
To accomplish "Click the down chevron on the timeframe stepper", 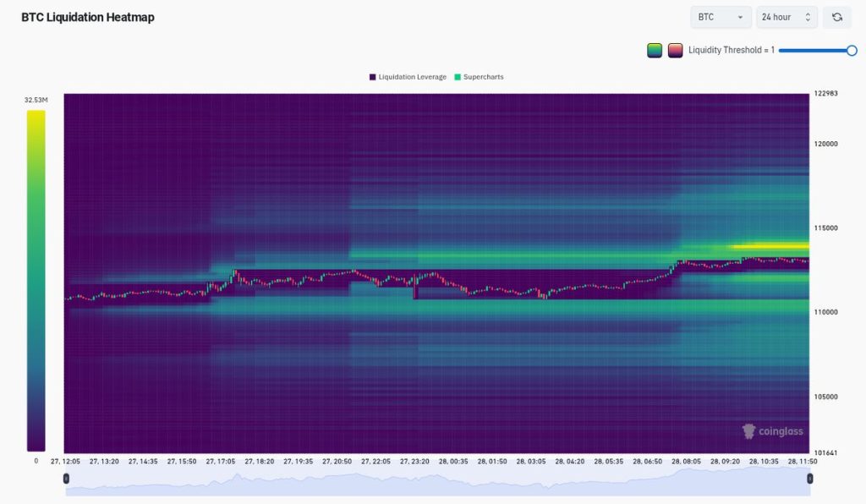I will [807, 20].
